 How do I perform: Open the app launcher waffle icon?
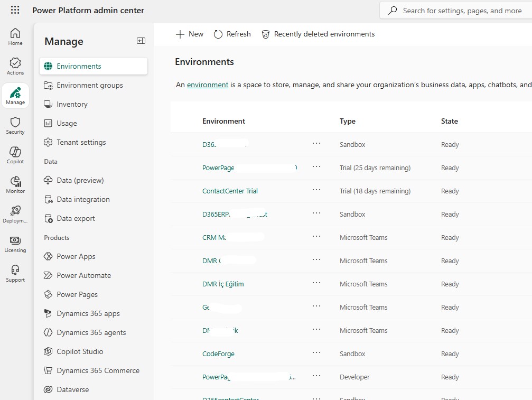[15, 10]
